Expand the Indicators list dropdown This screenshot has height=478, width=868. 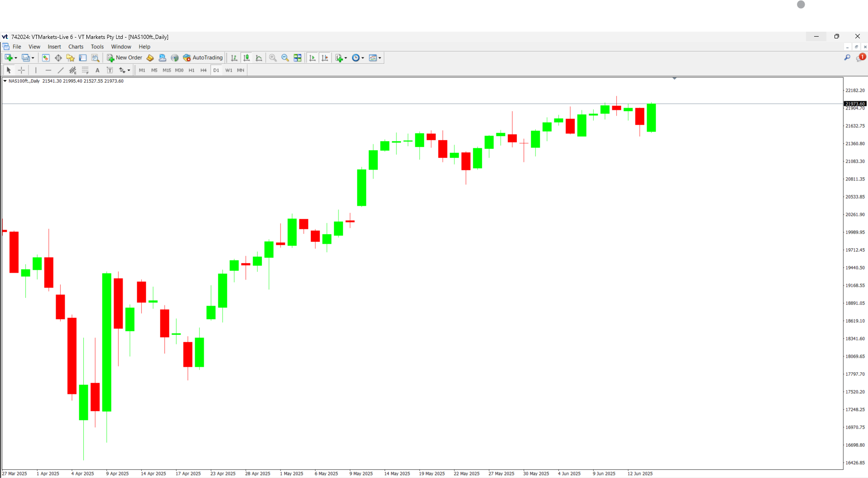click(x=346, y=58)
